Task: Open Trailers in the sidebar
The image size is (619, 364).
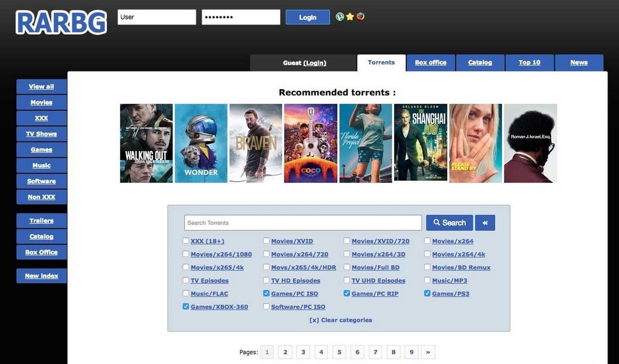Action: (41, 221)
